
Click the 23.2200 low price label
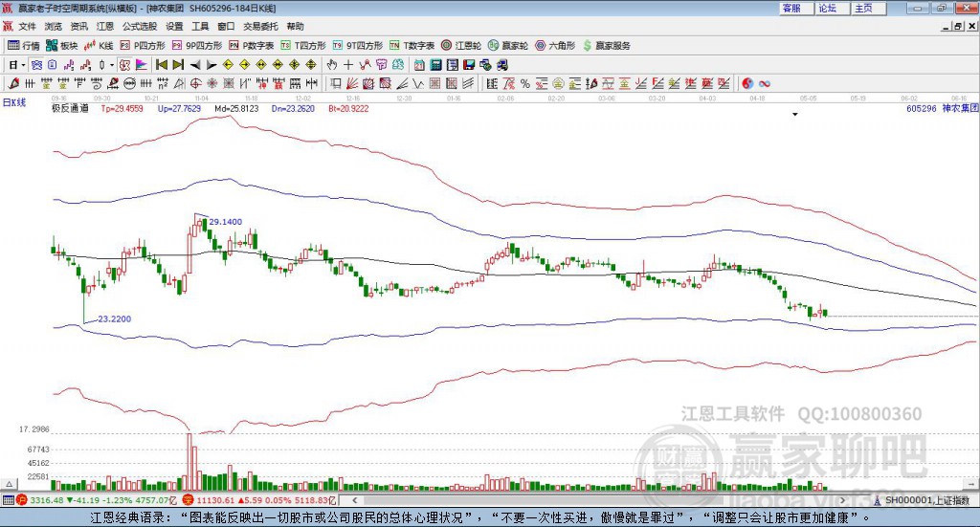tap(115, 318)
